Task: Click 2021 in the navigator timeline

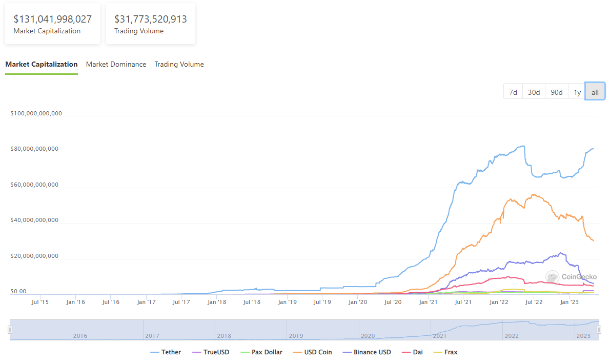Action: pos(440,336)
